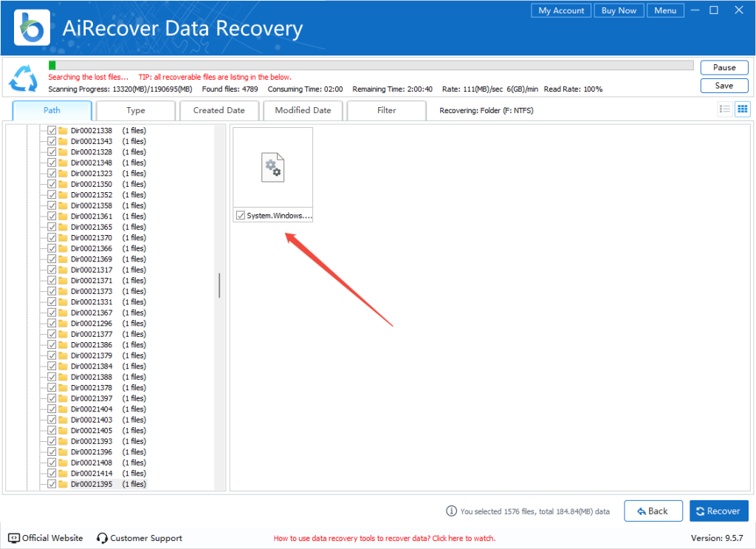The image size is (756, 549).
Task: Toggle checkbox for Dir00021395 folder
Action: point(52,484)
